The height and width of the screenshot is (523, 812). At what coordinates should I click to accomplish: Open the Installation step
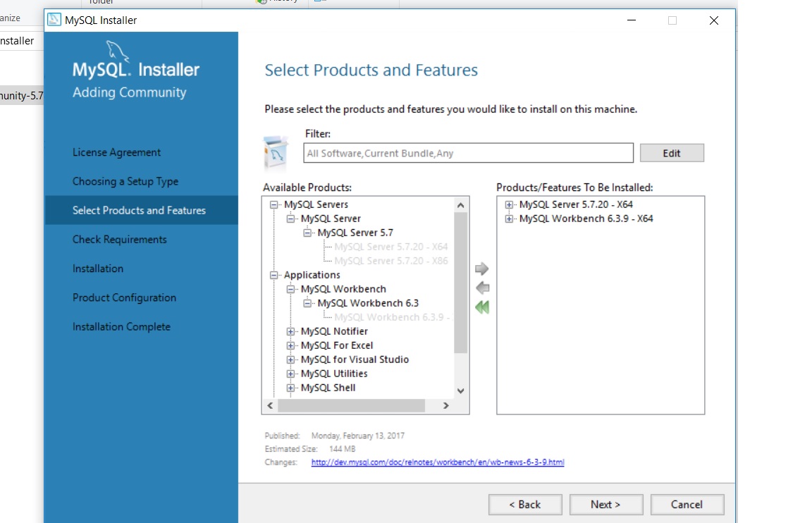point(98,269)
